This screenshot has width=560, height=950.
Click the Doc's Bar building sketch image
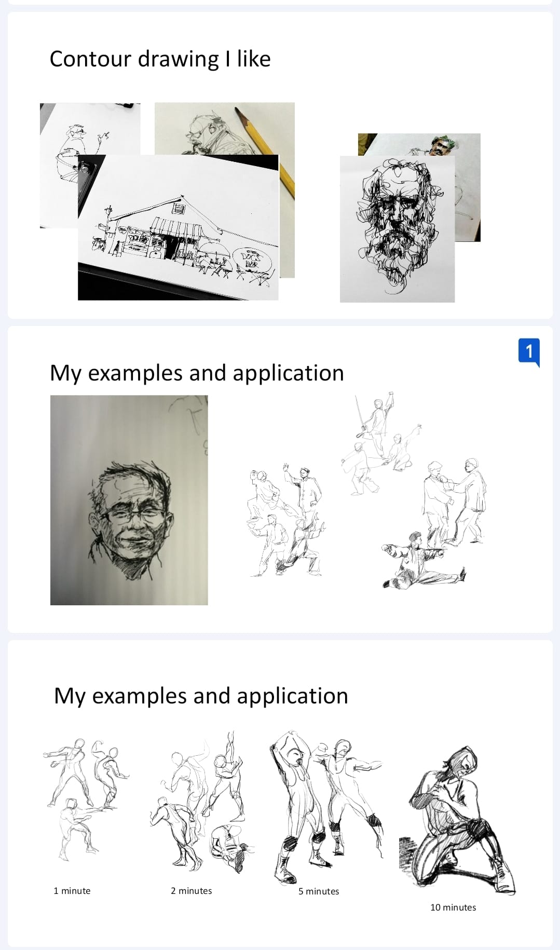178,227
